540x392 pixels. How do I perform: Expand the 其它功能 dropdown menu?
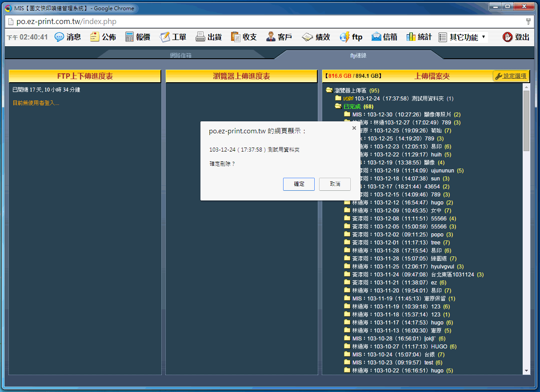(x=483, y=37)
